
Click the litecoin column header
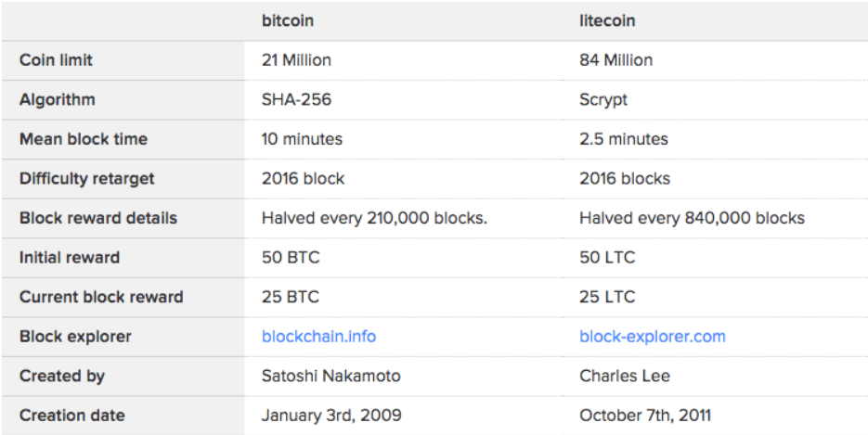(607, 20)
